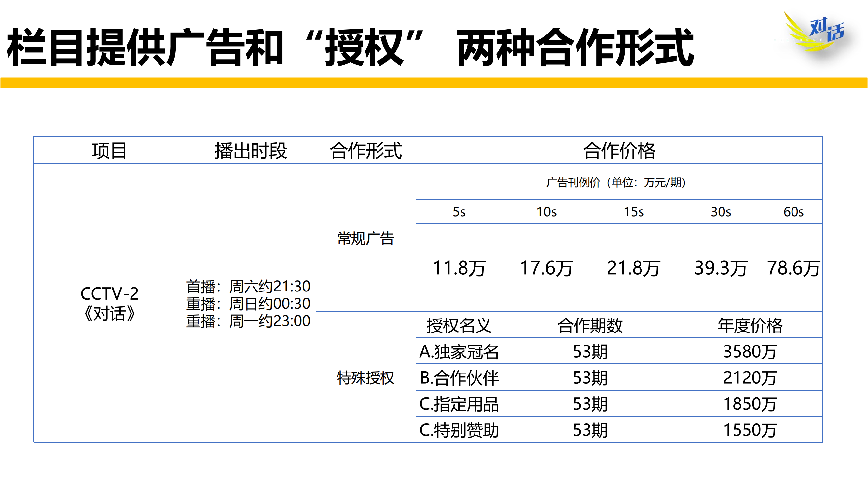868x488 pixels.
Task: Select the C.指定用品 row label
Action: pyautogui.click(x=459, y=404)
